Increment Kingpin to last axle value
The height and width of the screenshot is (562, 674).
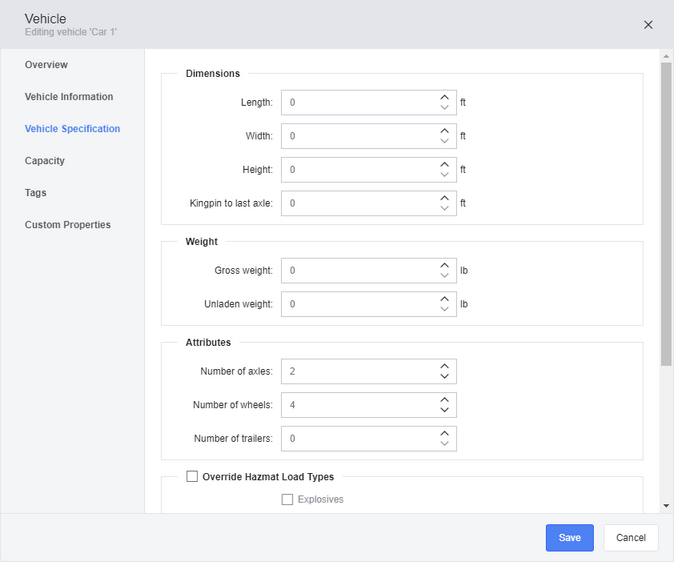click(x=444, y=198)
